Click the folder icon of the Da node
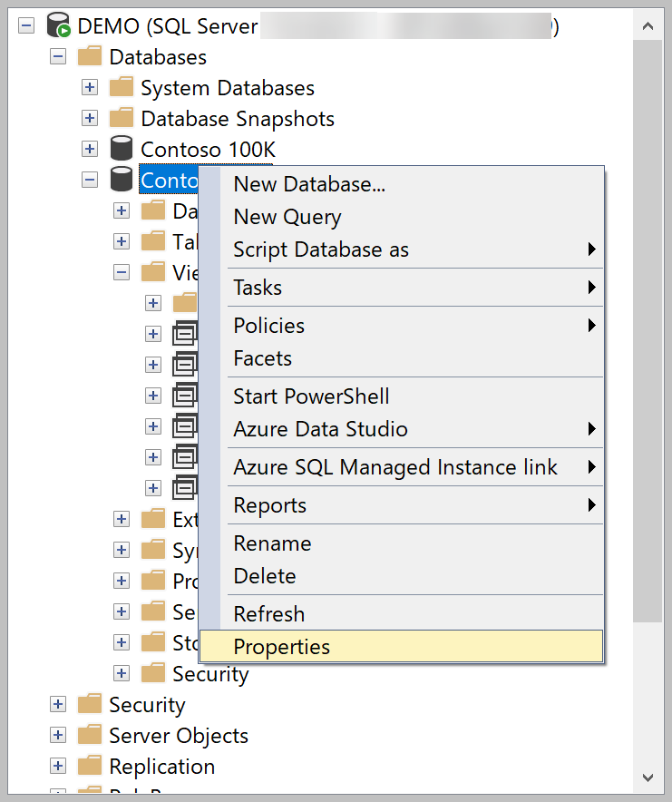Viewport: 672px width, 802px height. point(153,210)
